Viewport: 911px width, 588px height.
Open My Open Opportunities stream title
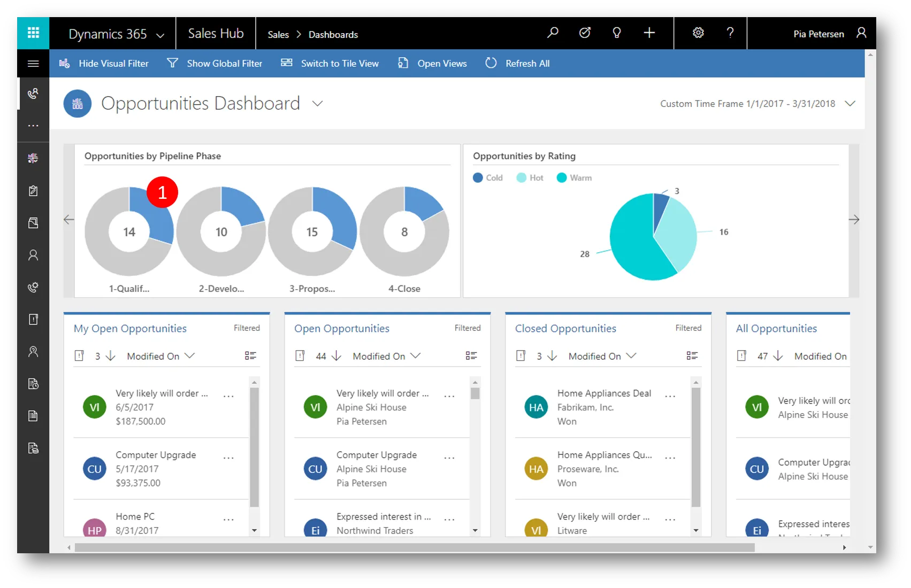tap(130, 329)
